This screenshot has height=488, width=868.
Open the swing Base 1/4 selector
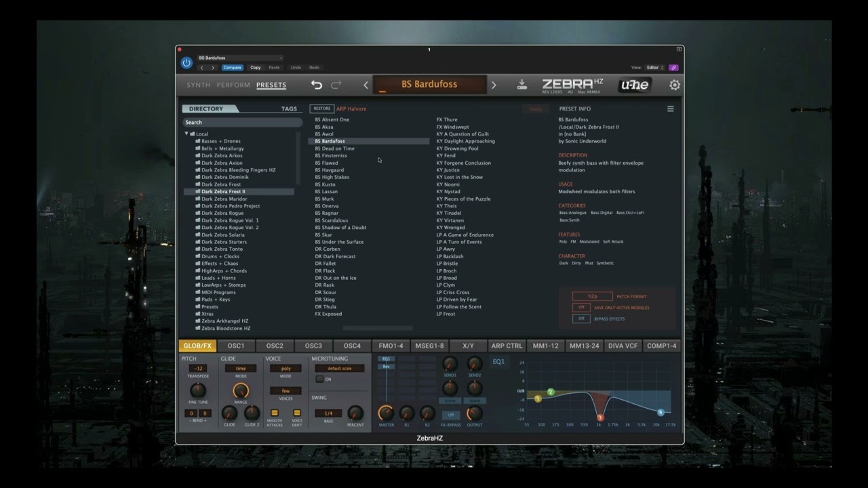click(328, 413)
